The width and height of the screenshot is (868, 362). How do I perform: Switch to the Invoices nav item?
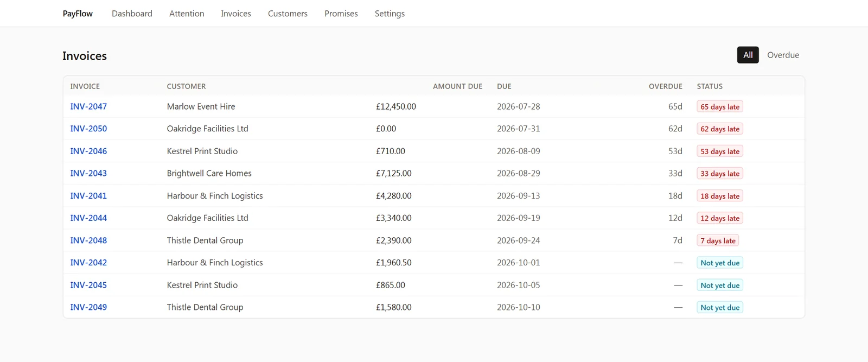(236, 14)
